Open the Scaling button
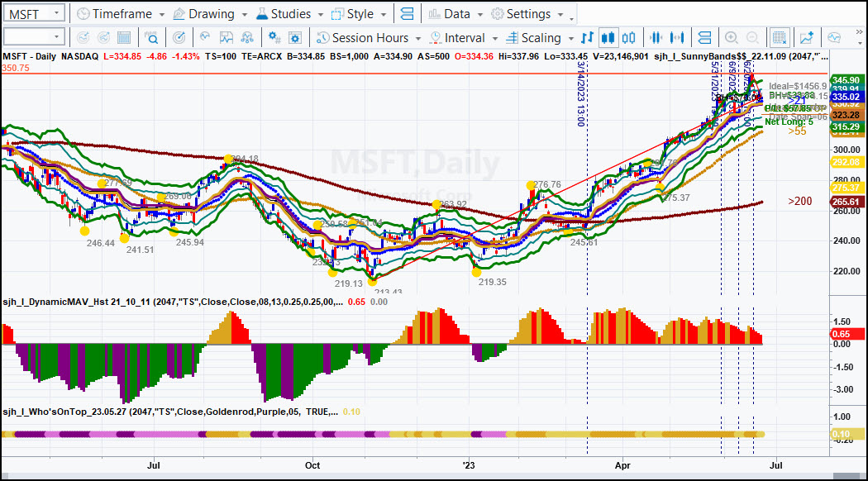This screenshot has height=481, width=868. tap(534, 38)
